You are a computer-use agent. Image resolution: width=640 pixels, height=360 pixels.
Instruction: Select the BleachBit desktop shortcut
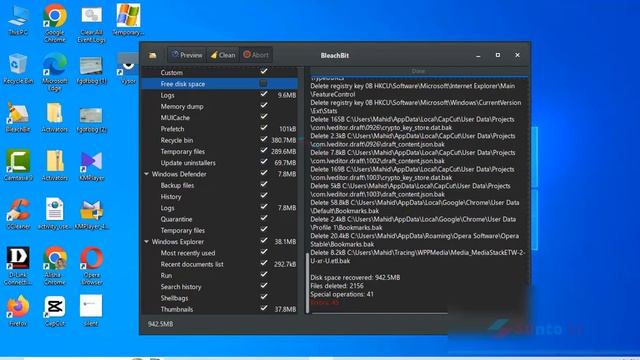[x=18, y=118]
